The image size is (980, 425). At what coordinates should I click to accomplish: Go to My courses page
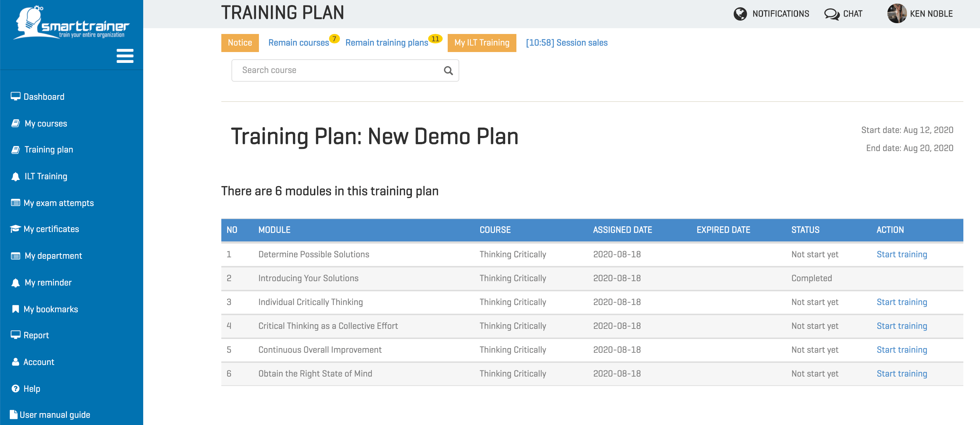tap(46, 124)
